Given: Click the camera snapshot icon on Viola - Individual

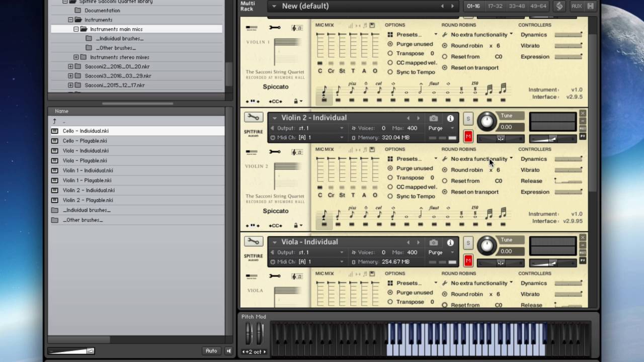Looking at the screenshot, I should (x=434, y=242).
